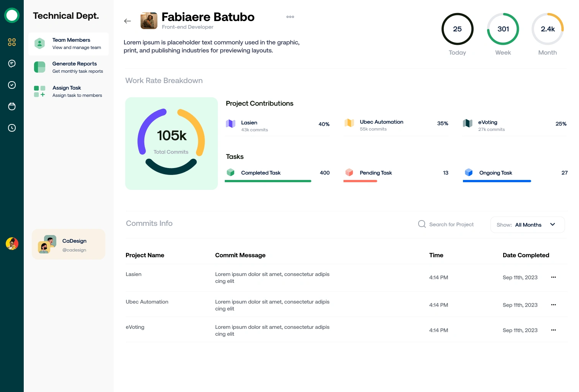579x392 pixels.
Task: Open row options for eVoting commit
Action: point(553,330)
